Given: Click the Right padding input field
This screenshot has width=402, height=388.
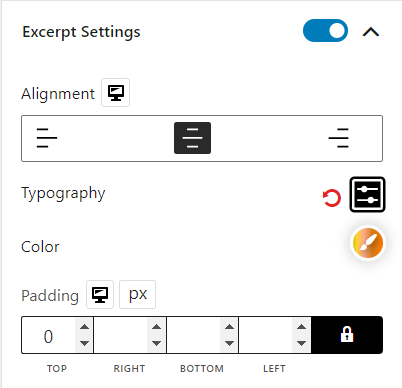Looking at the screenshot, I should click(x=121, y=335).
